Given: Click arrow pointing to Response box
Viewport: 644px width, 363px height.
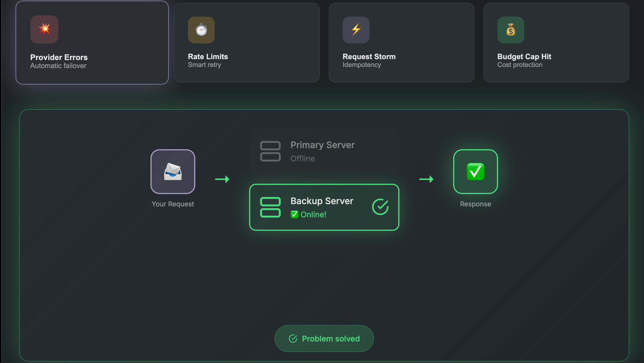Looking at the screenshot, I should click(x=426, y=179).
